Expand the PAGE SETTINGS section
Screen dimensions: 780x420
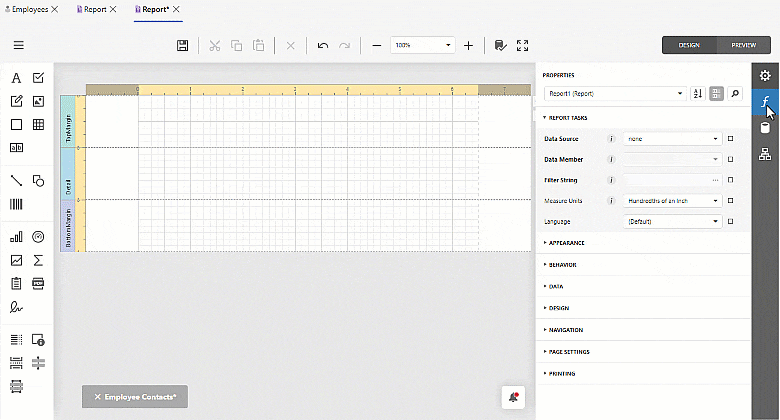click(x=567, y=352)
